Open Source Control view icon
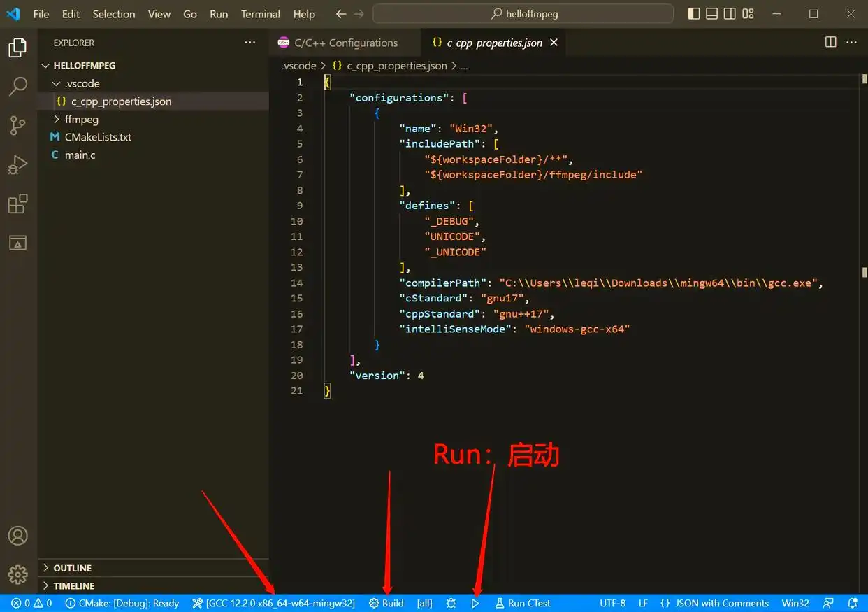868x612 pixels. click(x=17, y=126)
